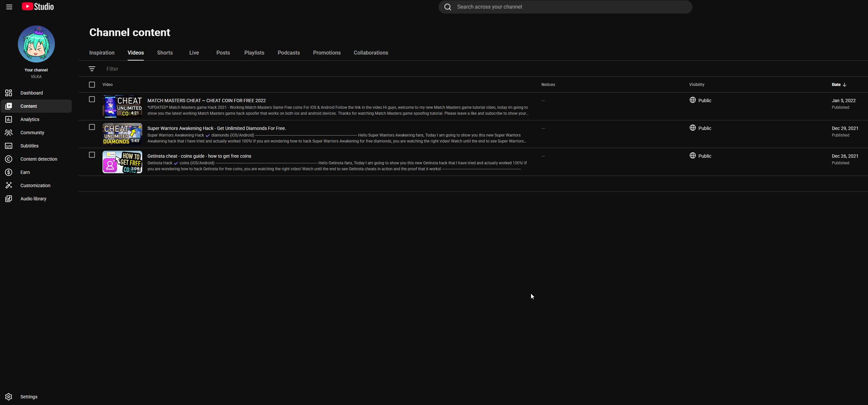The height and width of the screenshot is (405, 868).
Task: Click the Content detection copyright icon
Action: click(9, 159)
